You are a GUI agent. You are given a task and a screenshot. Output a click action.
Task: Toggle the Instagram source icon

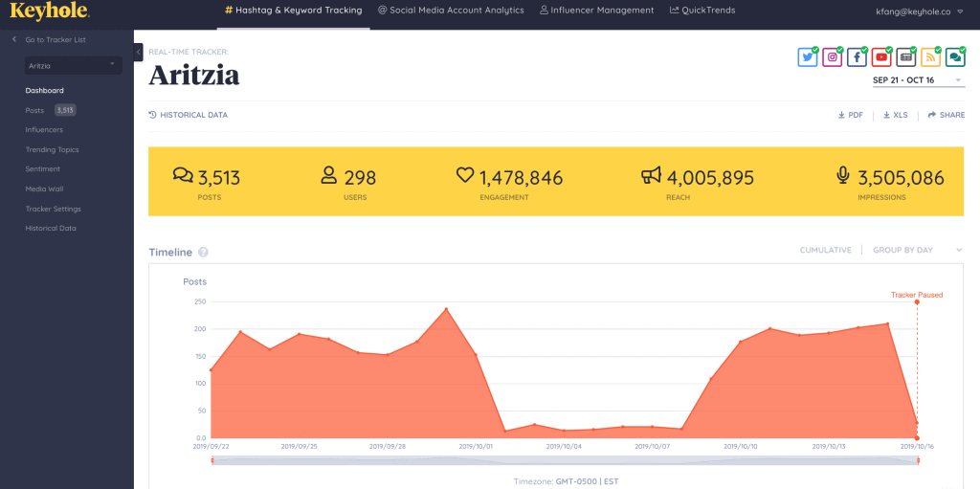click(x=833, y=56)
